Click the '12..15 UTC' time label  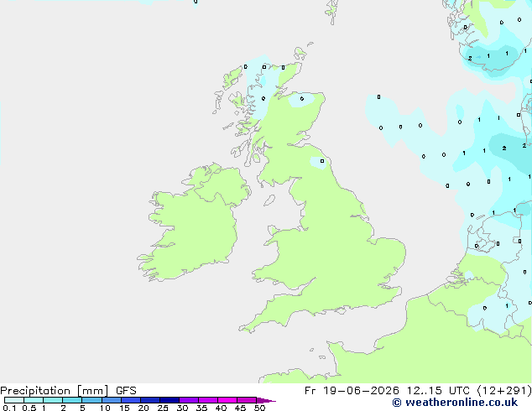438,391
